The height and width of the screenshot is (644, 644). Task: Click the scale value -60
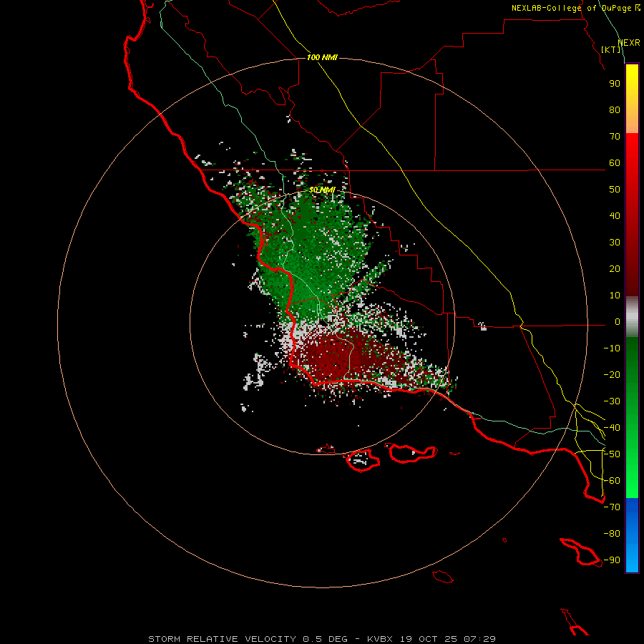[612, 481]
